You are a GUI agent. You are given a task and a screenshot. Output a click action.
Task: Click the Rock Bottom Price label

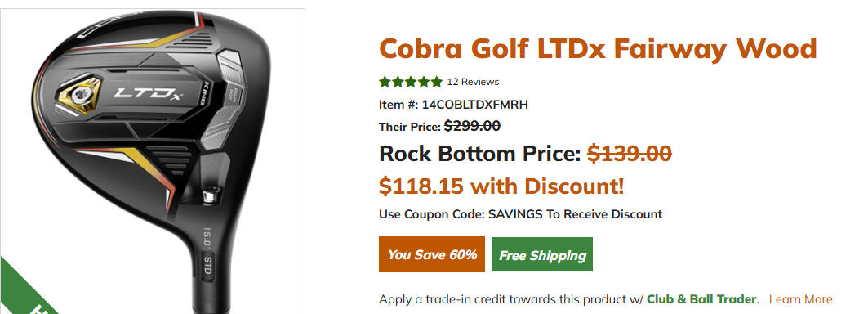coord(479,153)
